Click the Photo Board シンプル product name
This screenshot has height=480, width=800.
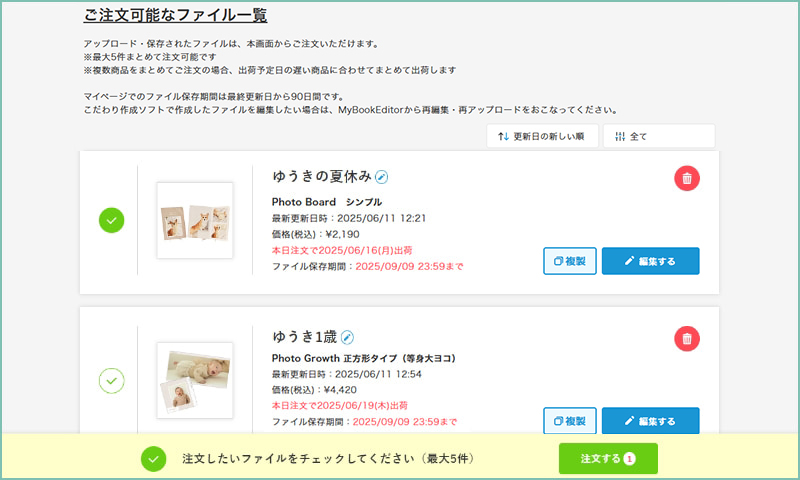(327, 202)
